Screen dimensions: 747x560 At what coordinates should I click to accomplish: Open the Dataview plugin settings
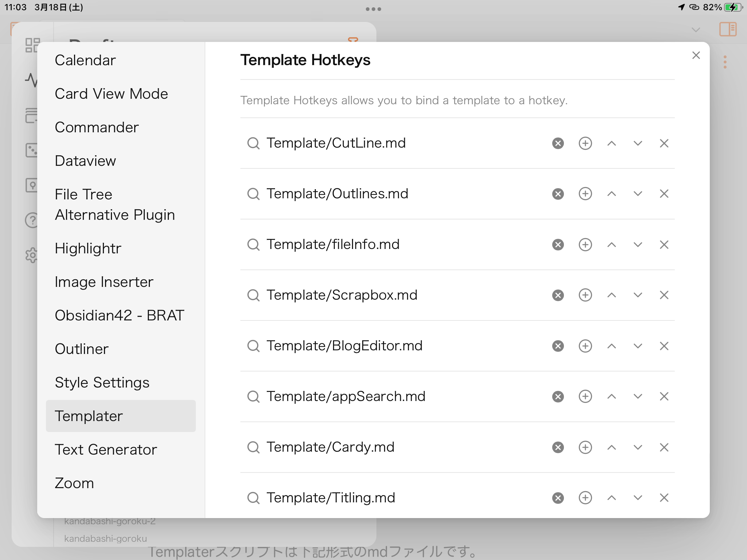(85, 161)
